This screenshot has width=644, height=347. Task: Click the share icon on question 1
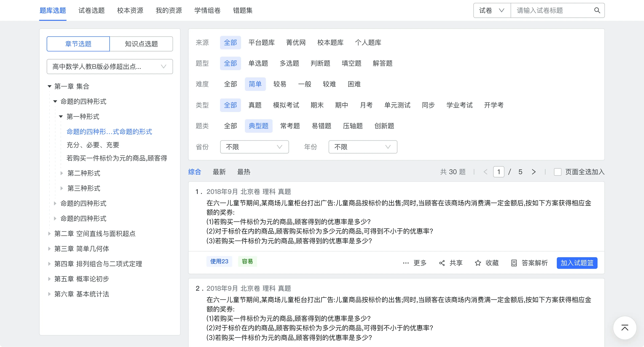coord(442,263)
